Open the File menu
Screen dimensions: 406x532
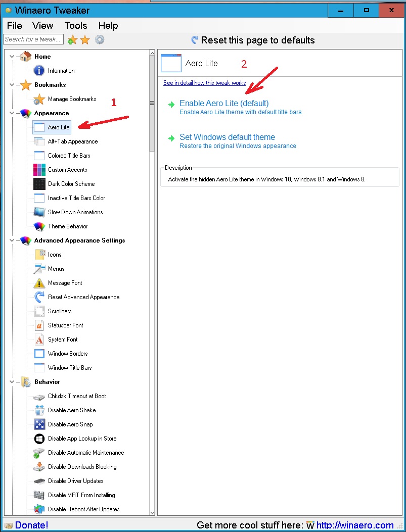(14, 25)
